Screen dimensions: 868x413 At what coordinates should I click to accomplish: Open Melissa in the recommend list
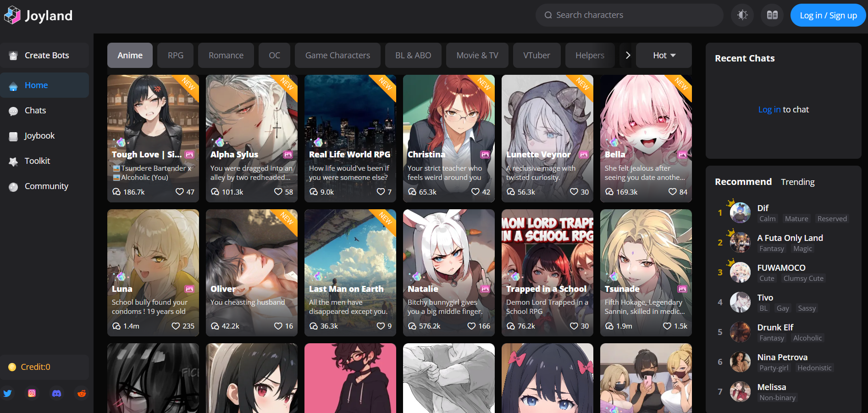tap(784, 392)
